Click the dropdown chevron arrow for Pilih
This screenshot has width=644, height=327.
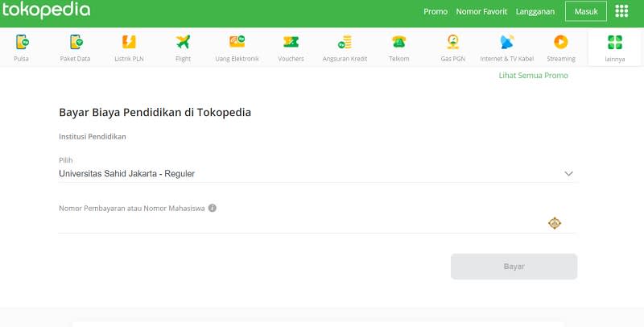568,173
